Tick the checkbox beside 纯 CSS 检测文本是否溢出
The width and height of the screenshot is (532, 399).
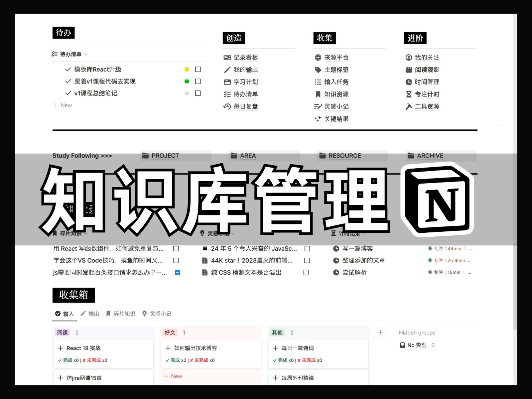coord(307,273)
